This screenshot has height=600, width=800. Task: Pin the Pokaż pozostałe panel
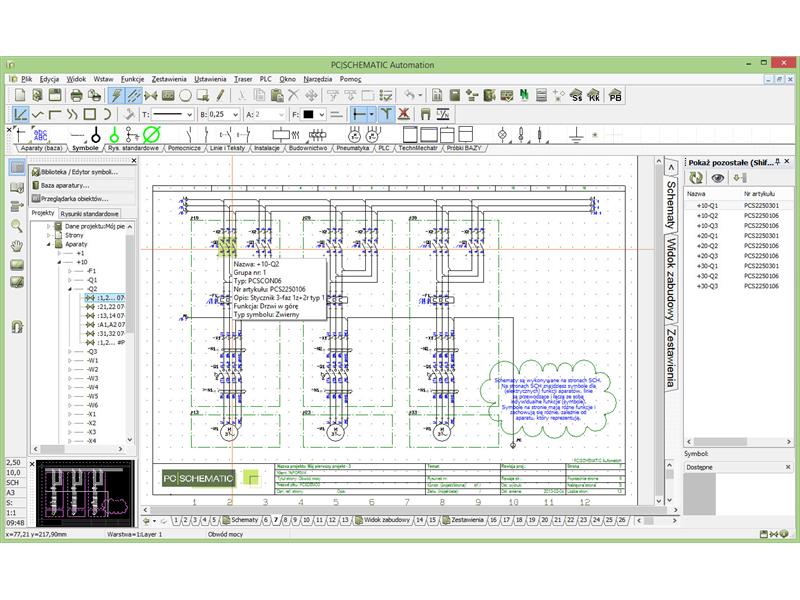pyautogui.click(x=778, y=162)
